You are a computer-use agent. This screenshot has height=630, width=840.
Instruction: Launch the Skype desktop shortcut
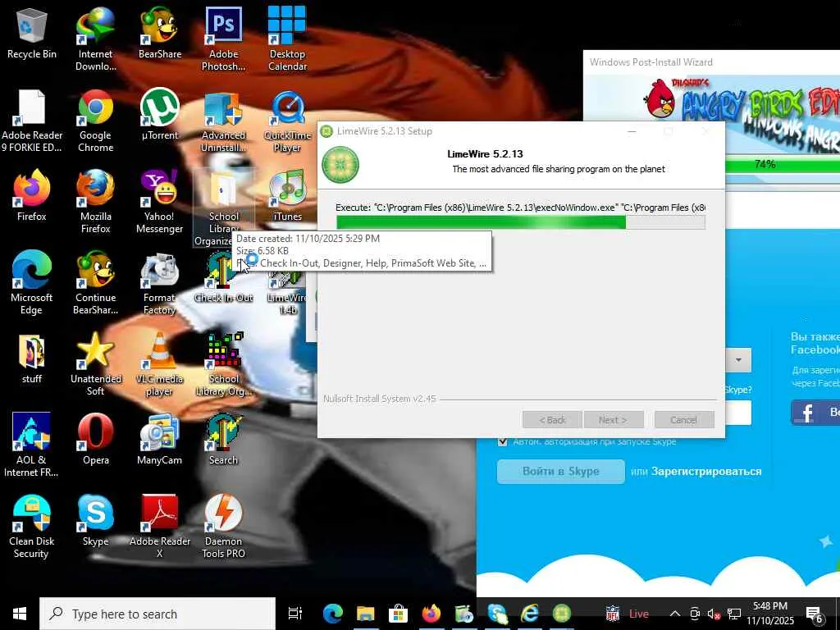[x=95, y=519]
